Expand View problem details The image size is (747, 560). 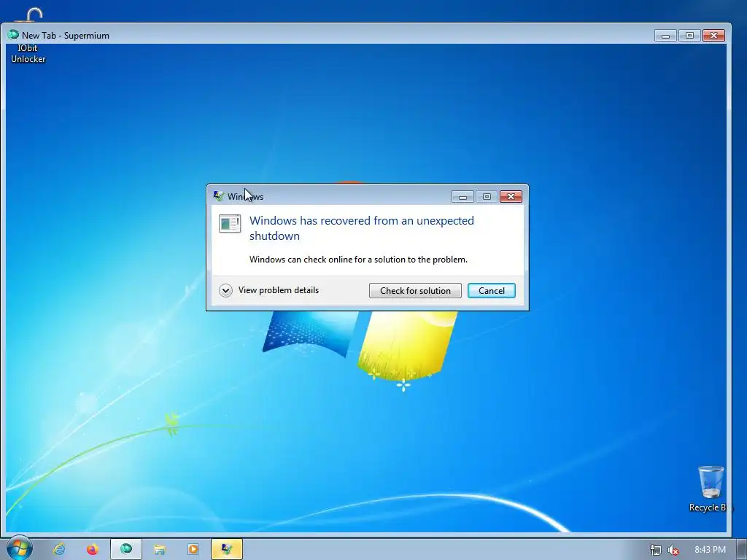(x=269, y=290)
